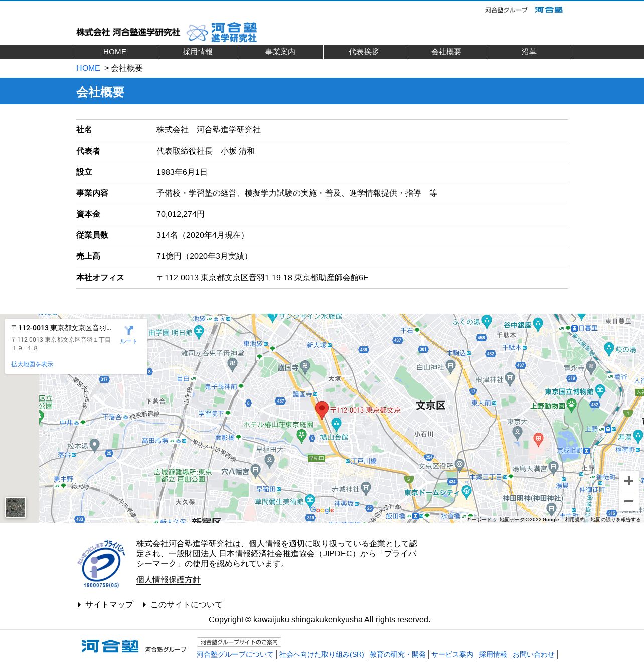The image size is (644, 669).
Task: Open 沿革 navigation menu item
Action: coord(529,52)
